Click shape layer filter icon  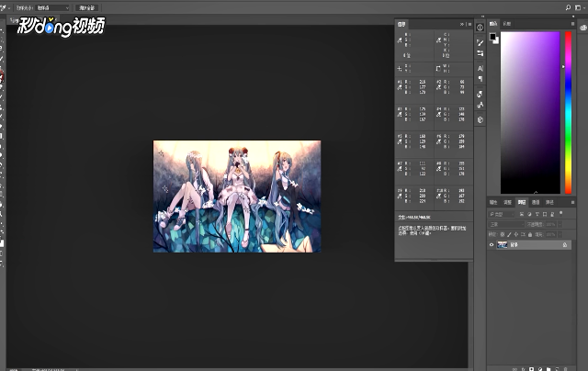(545, 214)
